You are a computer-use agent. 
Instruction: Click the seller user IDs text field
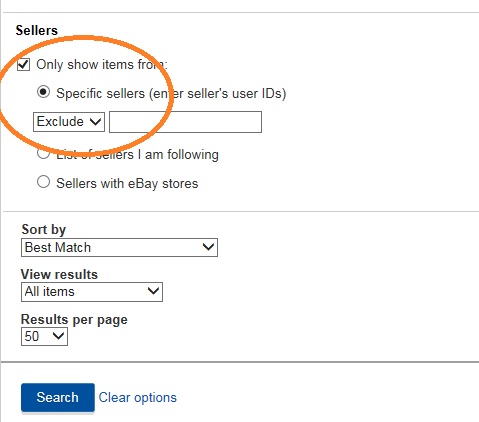point(185,122)
